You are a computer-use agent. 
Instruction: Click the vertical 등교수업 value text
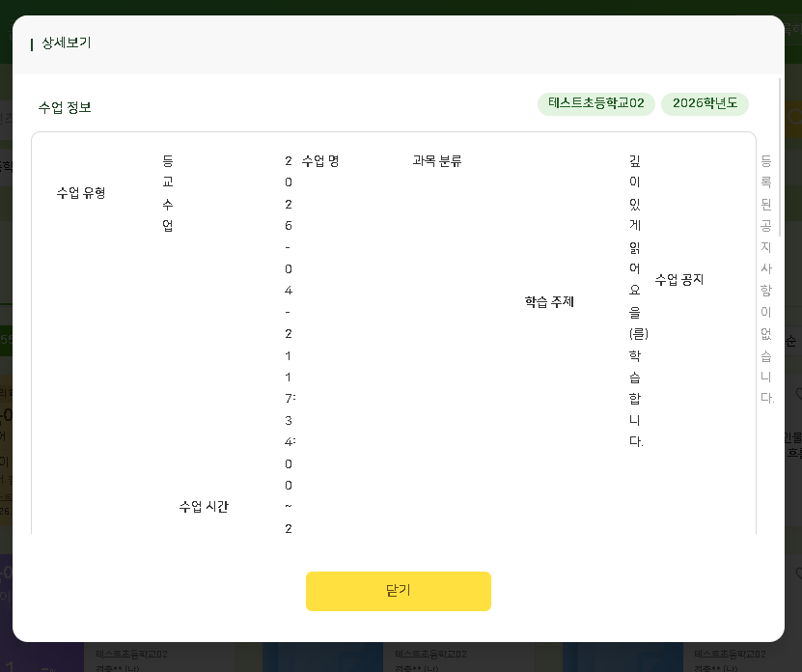pos(168,193)
